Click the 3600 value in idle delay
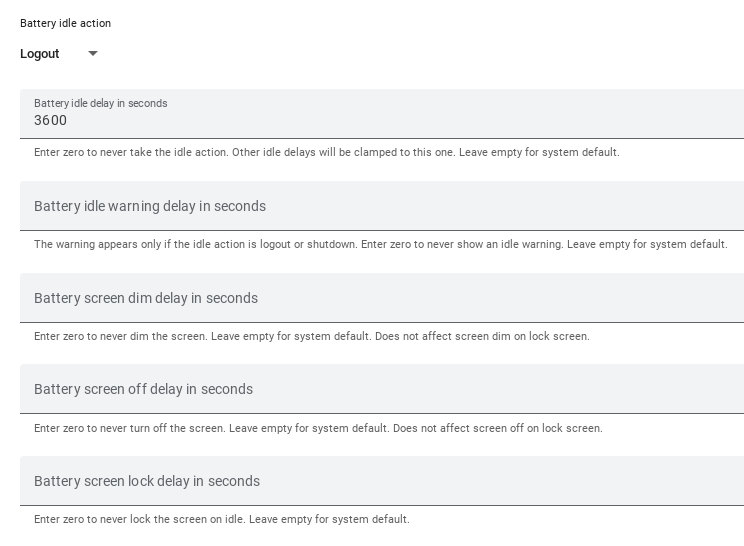The image size is (744, 546). click(x=51, y=121)
